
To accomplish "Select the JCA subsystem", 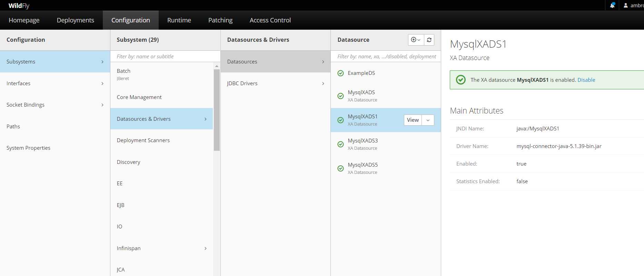I will (x=161, y=270).
